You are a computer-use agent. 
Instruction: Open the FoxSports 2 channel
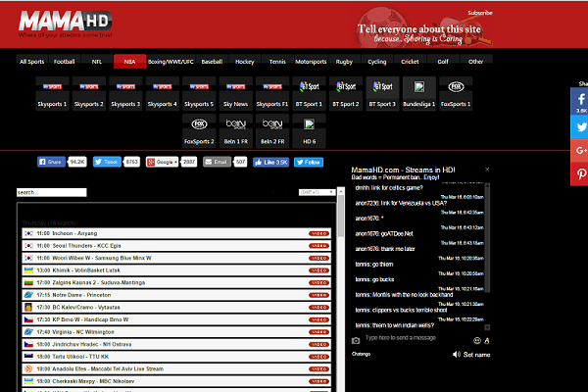click(x=199, y=131)
